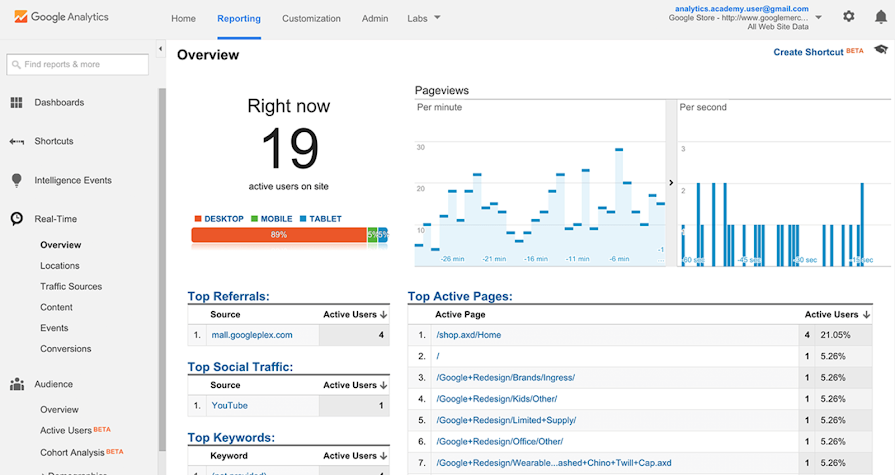Click the Dashboards grid icon
Screen dimensions: 895x475
[17, 103]
